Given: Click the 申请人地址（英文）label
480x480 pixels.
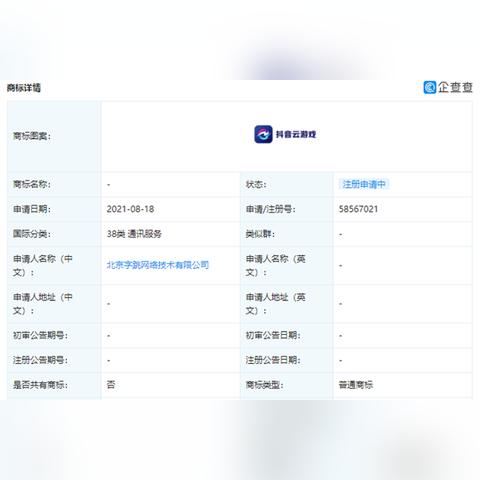Looking at the screenshot, I should coord(275,304).
